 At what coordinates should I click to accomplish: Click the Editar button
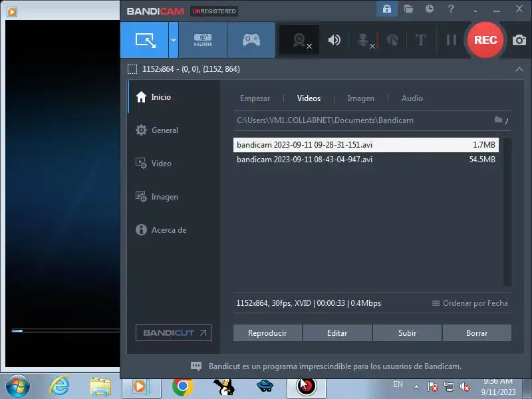pos(337,333)
